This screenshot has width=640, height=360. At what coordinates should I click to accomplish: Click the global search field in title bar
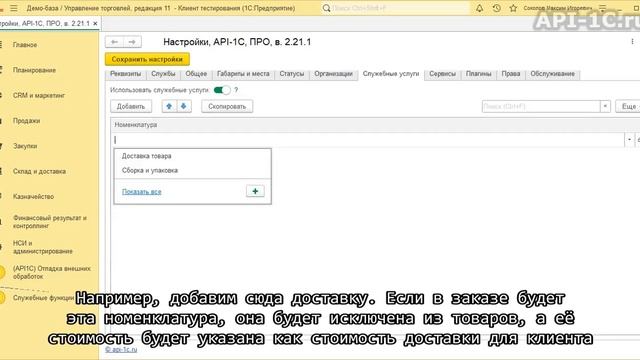(400, 8)
